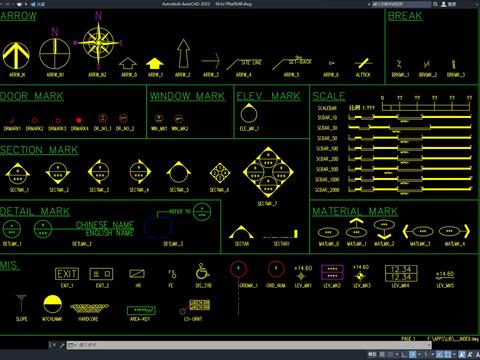Toggle the drawing grid display in status bar
480x360 pixels.
(382, 354)
